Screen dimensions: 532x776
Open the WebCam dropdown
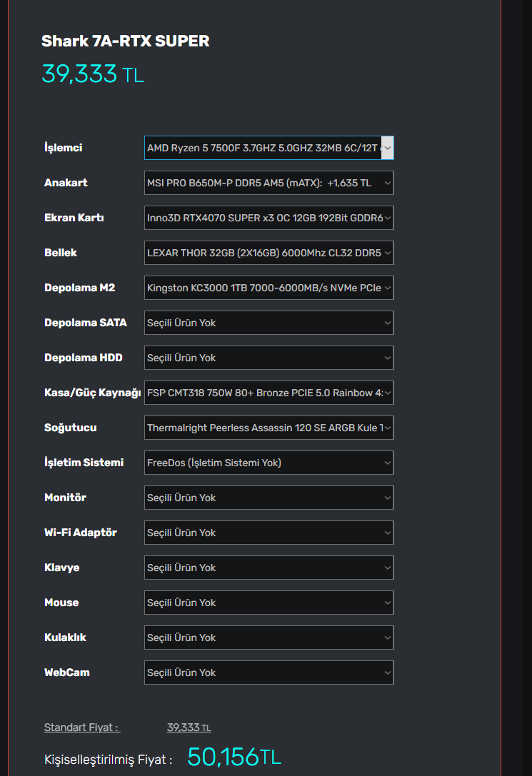click(268, 672)
